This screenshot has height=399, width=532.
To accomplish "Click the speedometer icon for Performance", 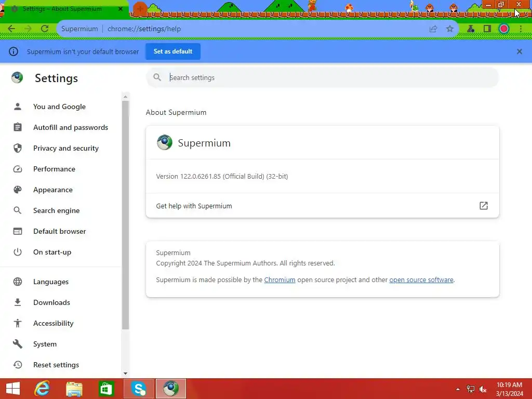I will point(18,169).
